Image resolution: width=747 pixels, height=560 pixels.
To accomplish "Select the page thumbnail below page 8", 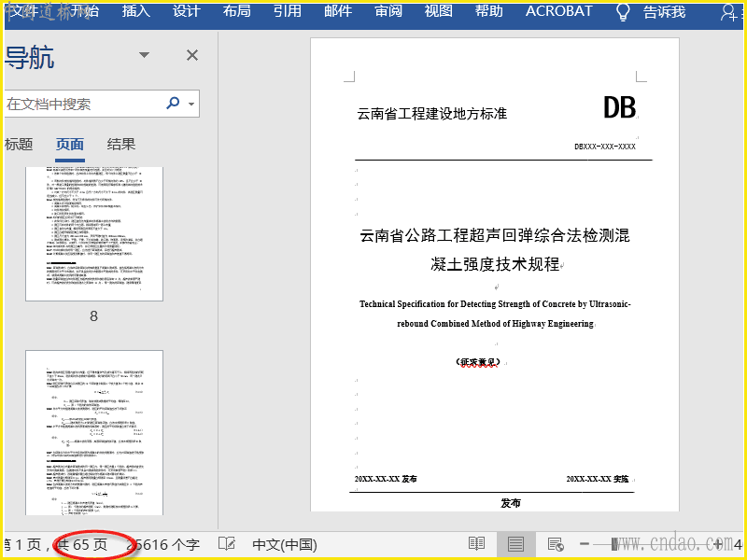I will (94, 433).
